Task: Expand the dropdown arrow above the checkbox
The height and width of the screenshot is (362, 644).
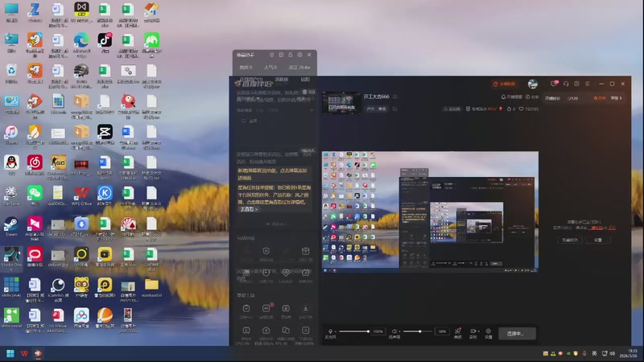Action: pos(312,110)
